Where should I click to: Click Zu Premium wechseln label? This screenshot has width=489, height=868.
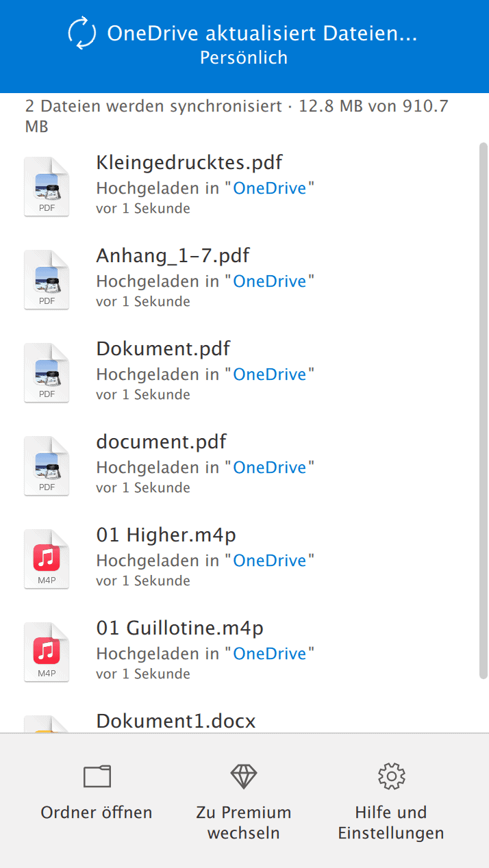[244, 823]
